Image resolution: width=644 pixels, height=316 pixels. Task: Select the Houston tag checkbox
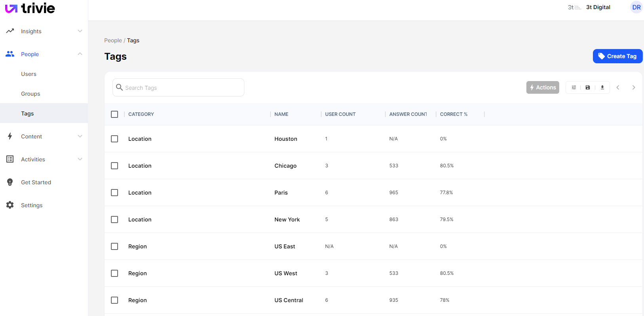click(114, 139)
